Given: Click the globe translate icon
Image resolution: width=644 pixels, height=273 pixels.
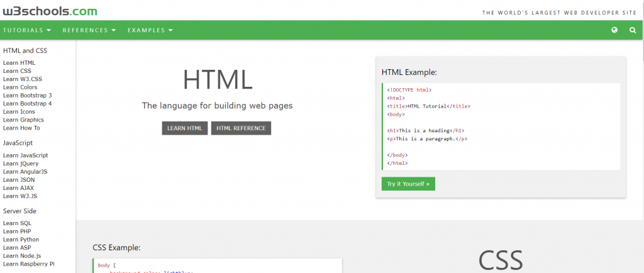Looking at the screenshot, I should [x=614, y=30].
